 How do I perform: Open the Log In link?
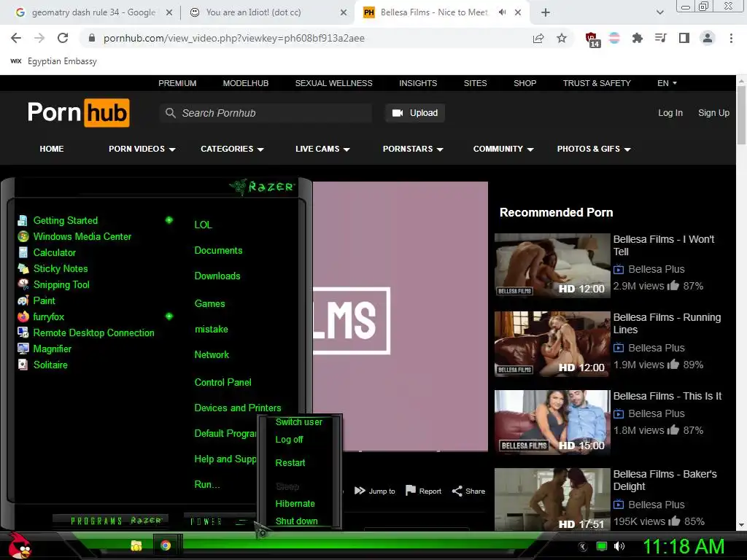pyautogui.click(x=670, y=113)
